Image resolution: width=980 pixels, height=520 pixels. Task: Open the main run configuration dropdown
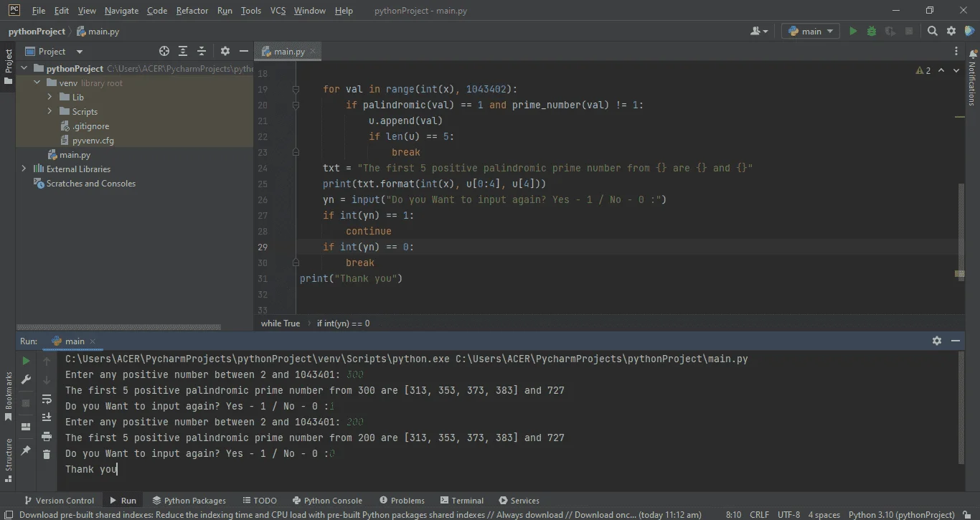[x=811, y=31]
